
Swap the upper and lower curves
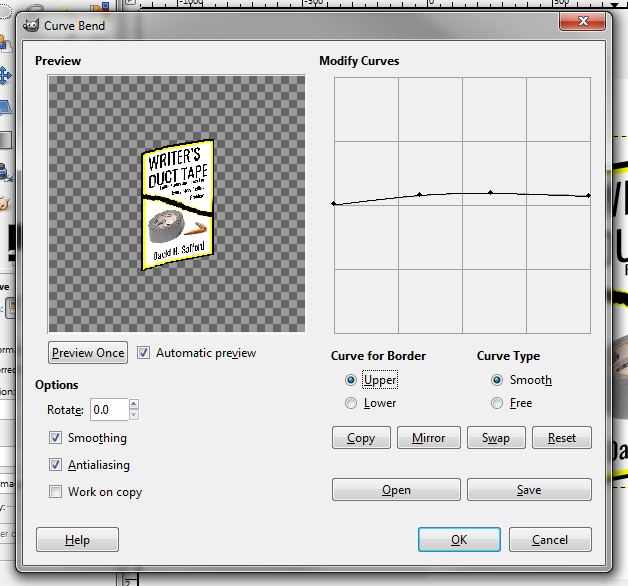pos(495,438)
